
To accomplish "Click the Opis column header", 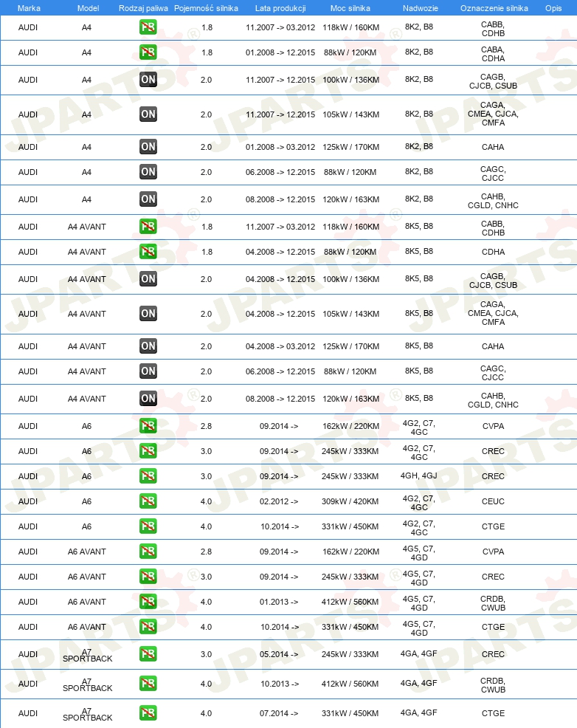I will (x=553, y=8).
